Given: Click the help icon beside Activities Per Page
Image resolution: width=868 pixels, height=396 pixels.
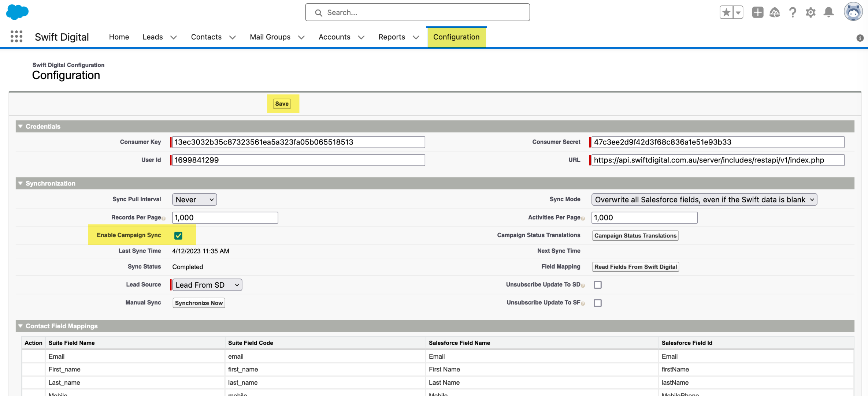Looking at the screenshot, I should tap(583, 218).
